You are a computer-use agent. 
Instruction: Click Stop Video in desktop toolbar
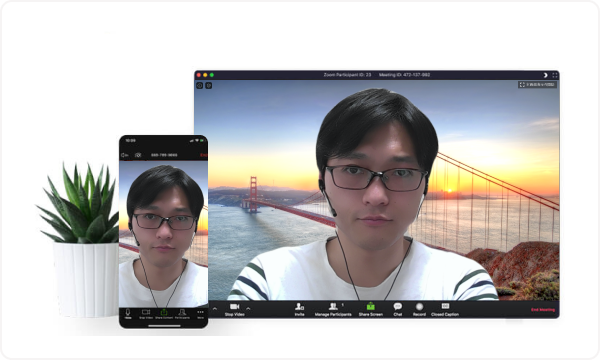[x=235, y=310]
